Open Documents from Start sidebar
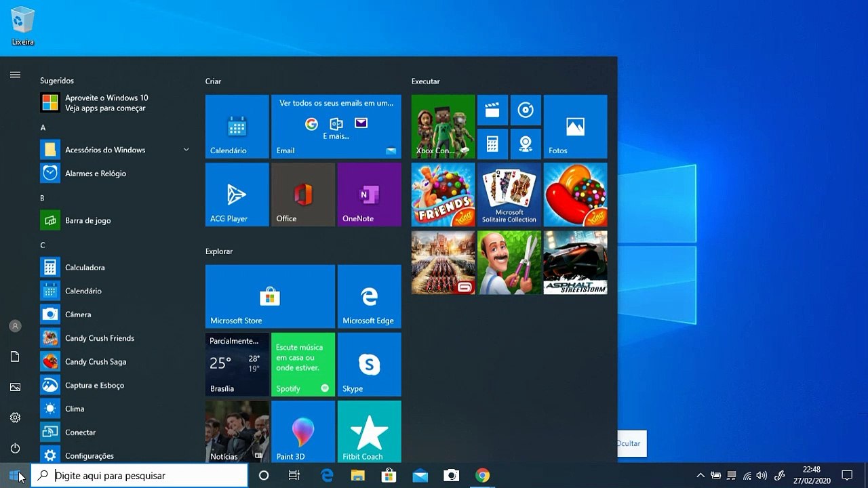 click(x=15, y=357)
